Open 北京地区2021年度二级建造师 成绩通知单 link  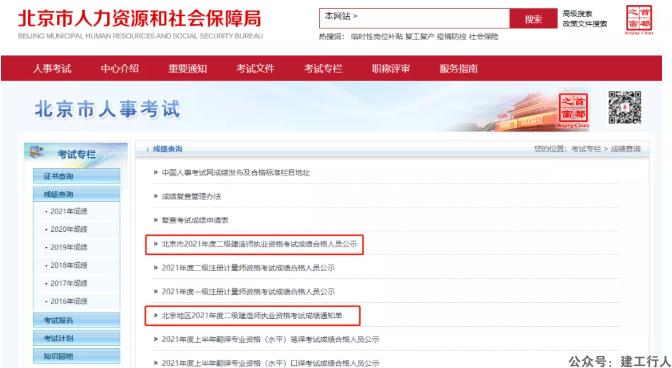click(252, 316)
